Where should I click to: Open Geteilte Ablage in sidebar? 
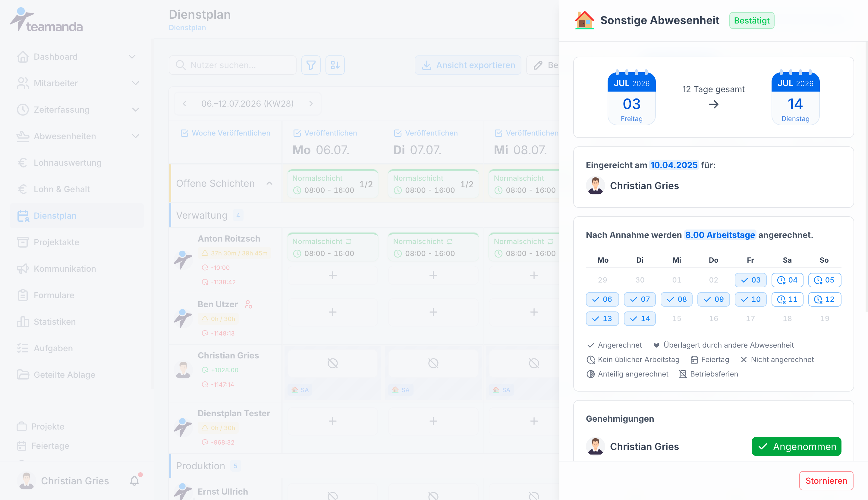click(x=77, y=375)
